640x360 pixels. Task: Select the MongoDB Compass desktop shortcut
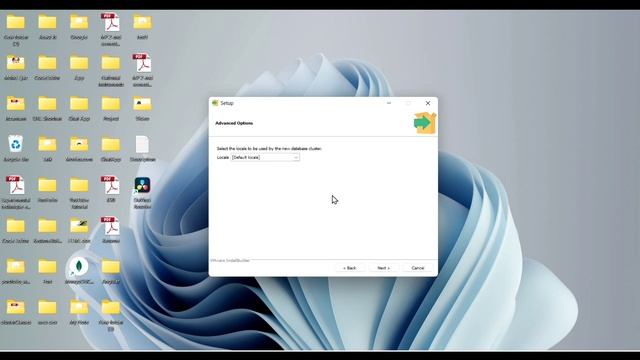[79, 271]
